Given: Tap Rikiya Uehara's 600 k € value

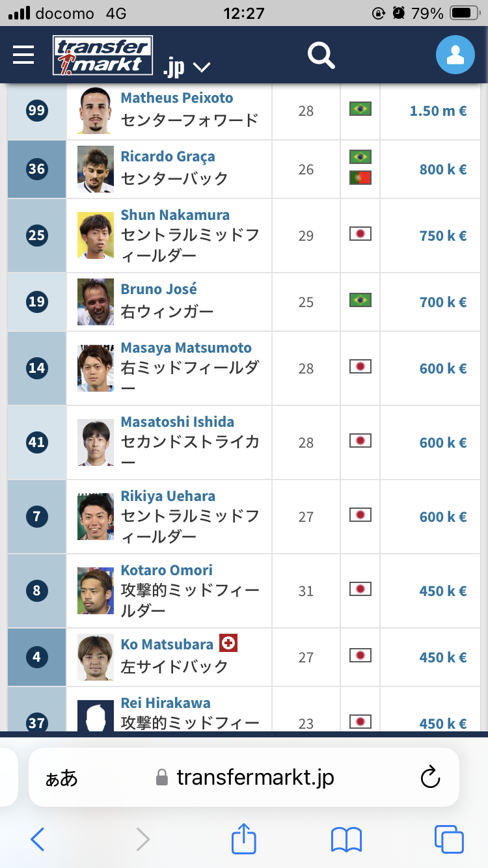Looking at the screenshot, I should click(443, 517).
